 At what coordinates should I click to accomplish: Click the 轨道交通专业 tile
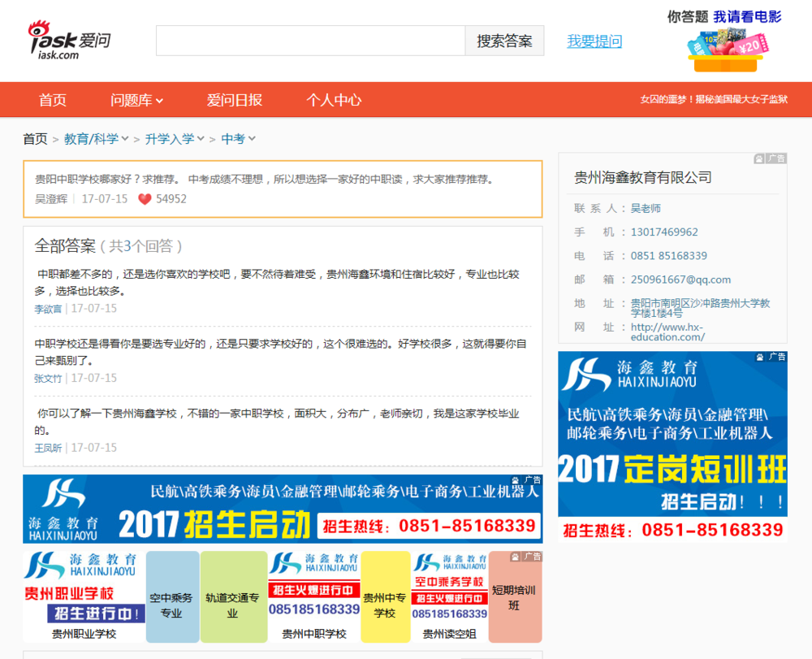[x=233, y=596]
